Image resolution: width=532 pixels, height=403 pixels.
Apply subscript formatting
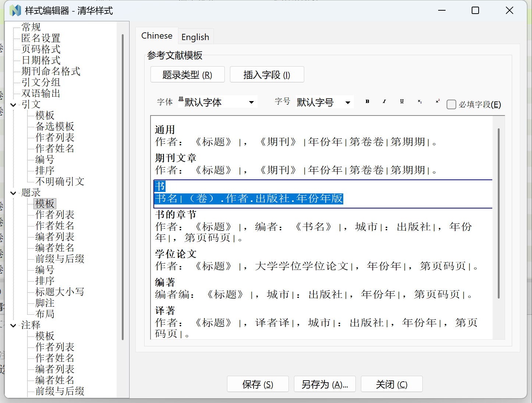pyautogui.click(x=419, y=101)
